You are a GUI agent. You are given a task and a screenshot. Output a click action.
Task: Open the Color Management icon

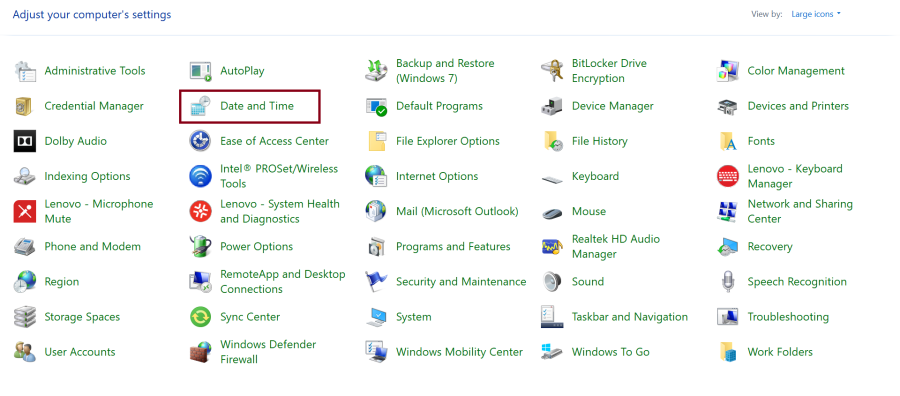[728, 71]
